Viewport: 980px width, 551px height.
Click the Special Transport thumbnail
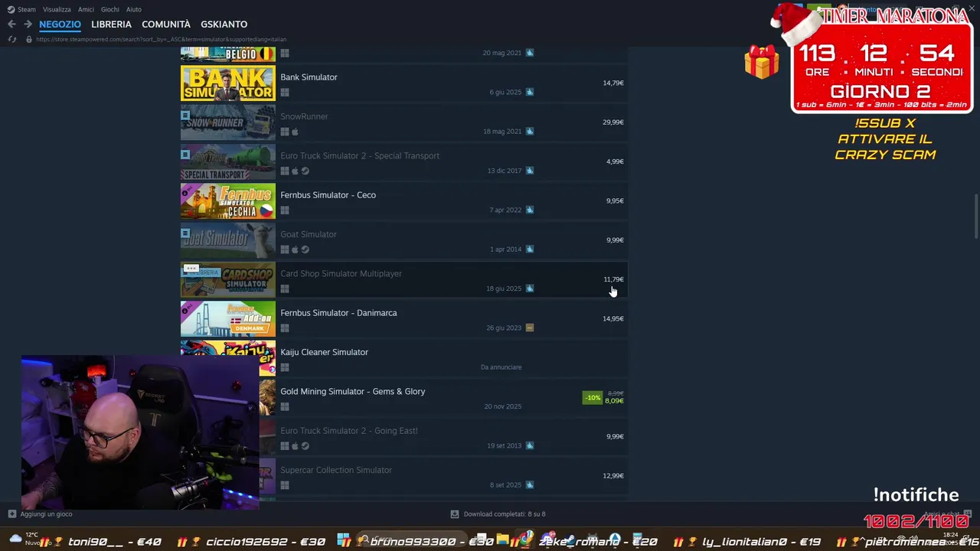click(x=227, y=162)
